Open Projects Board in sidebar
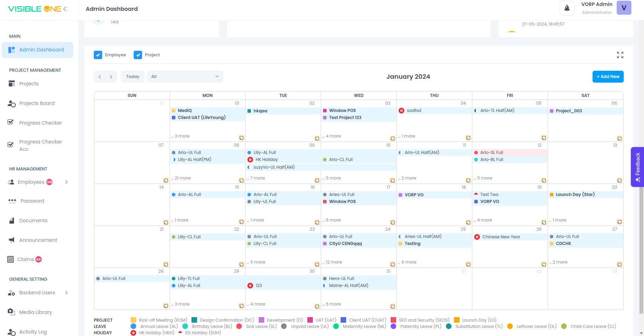Image resolution: width=644 pixels, height=336 pixels. [x=37, y=103]
